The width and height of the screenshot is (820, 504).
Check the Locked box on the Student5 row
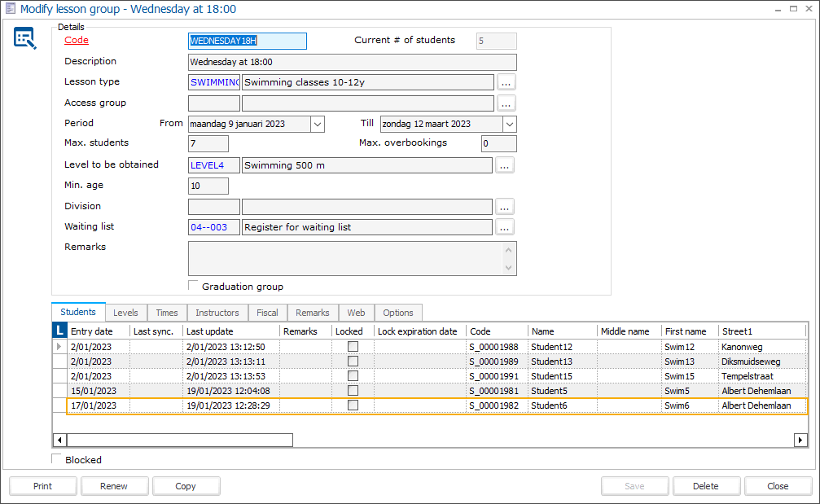pos(353,390)
